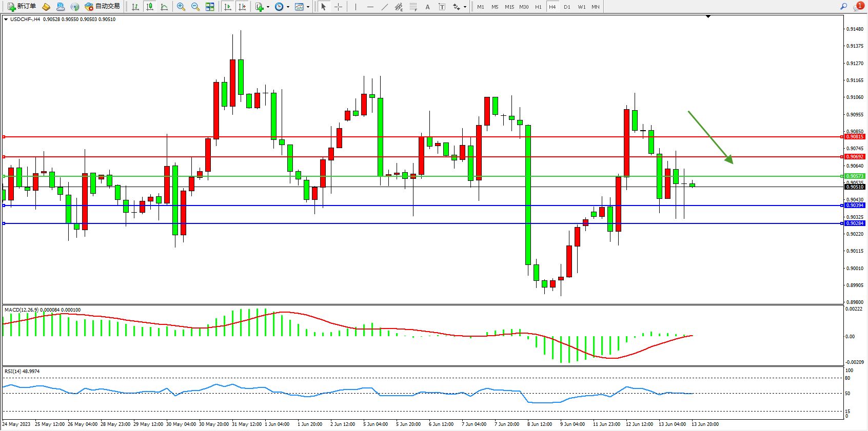This screenshot has width=868, height=431.
Task: Switch chart to bar chart mode
Action: click(x=135, y=7)
